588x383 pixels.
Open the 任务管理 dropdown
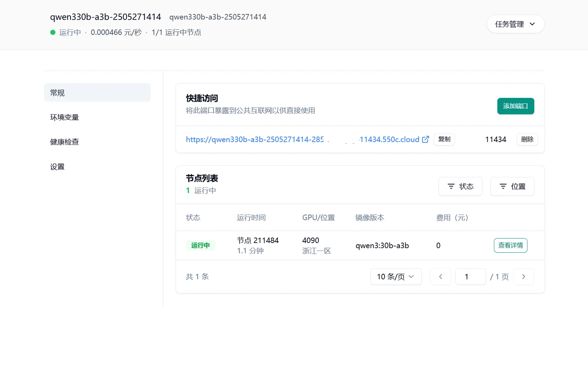(515, 24)
